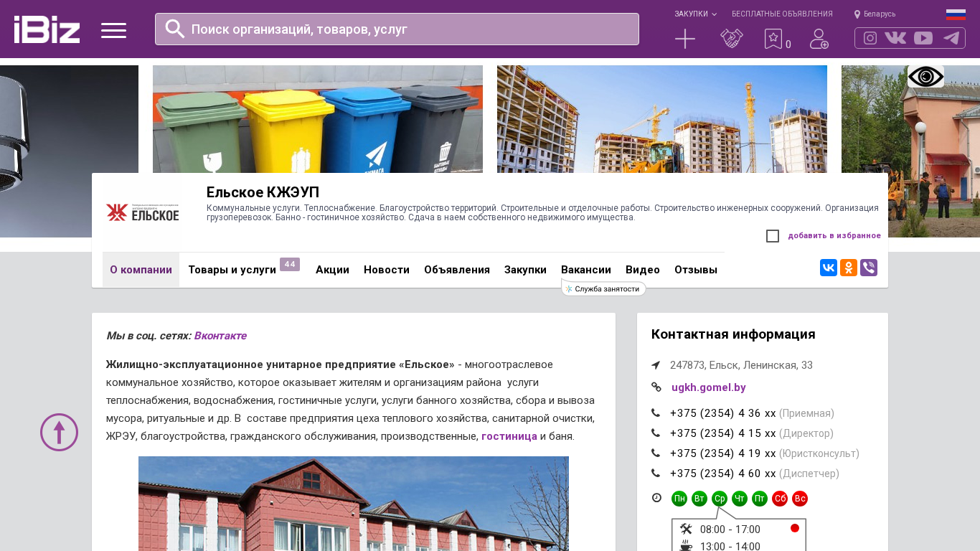
Task: Switch to the Закупки company tab
Action: 525,270
